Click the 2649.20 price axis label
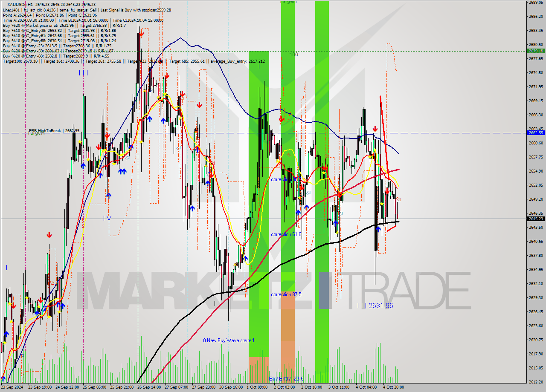This screenshot has width=546, height=392. pyautogui.click(x=536, y=199)
